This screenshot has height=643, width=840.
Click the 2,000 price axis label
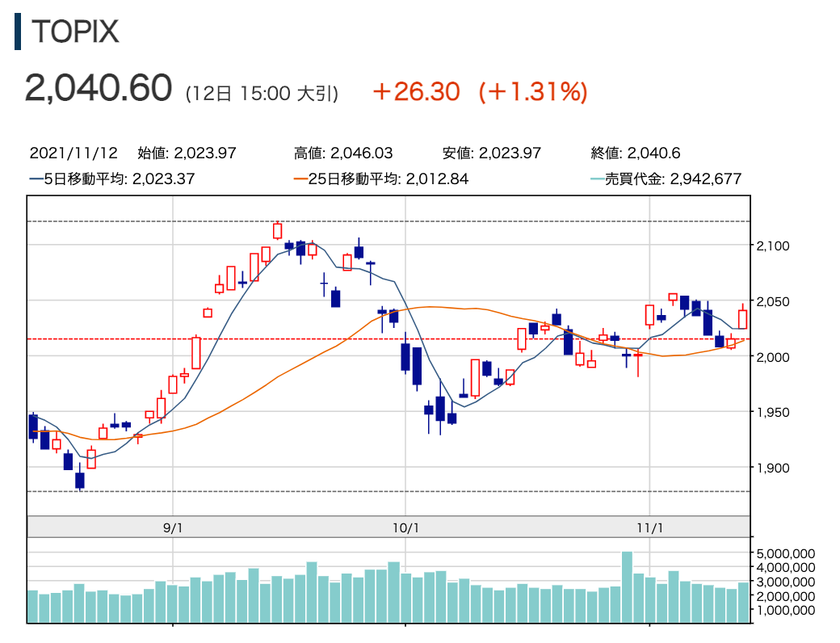[x=772, y=357]
